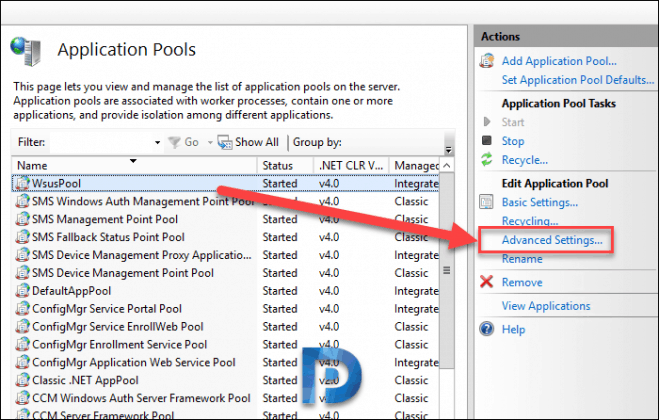
Task: Select ConfigMgr Enrollment Service Pool name
Action: pos(119,344)
